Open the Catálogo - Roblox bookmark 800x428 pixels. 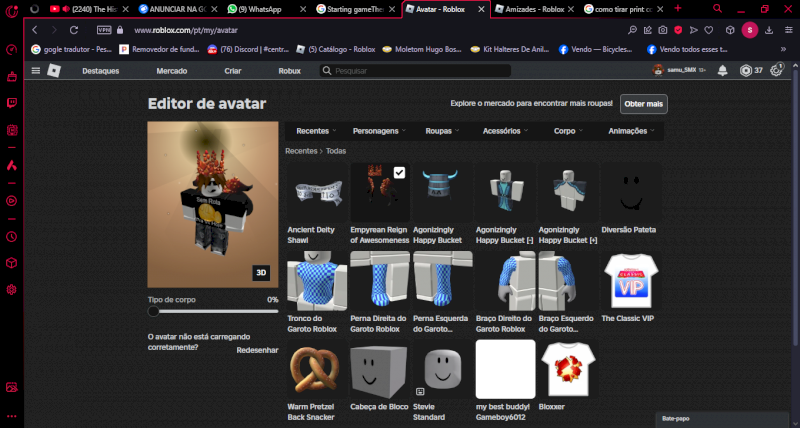[335, 49]
